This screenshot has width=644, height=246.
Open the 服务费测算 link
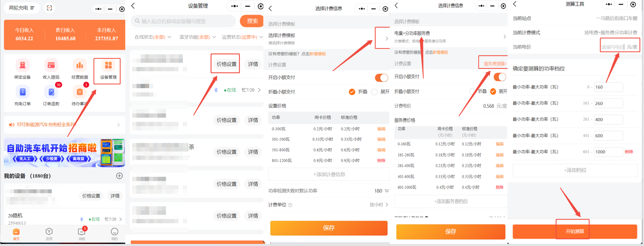495,64
